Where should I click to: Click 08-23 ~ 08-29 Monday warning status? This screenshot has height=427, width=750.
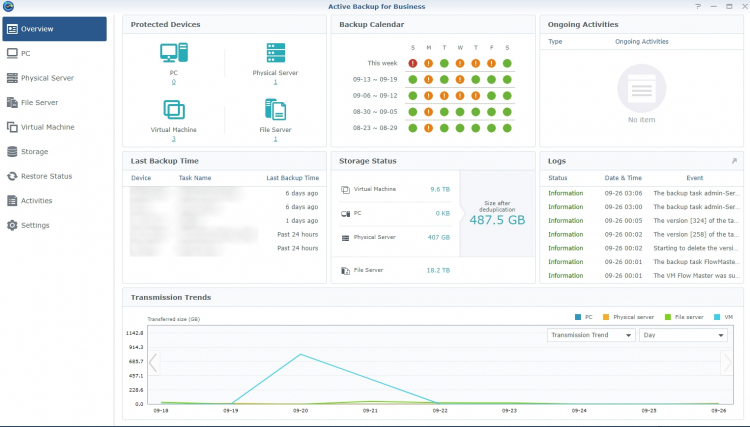pyautogui.click(x=429, y=128)
